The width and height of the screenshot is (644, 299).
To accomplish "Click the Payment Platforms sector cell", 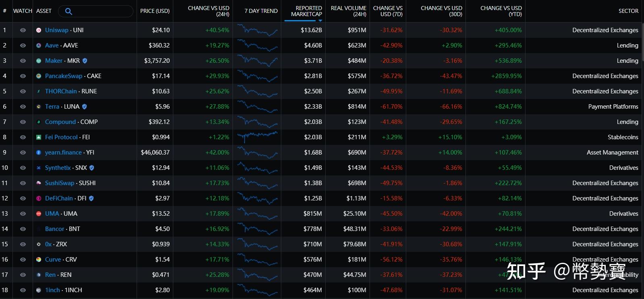I will 613,107.
